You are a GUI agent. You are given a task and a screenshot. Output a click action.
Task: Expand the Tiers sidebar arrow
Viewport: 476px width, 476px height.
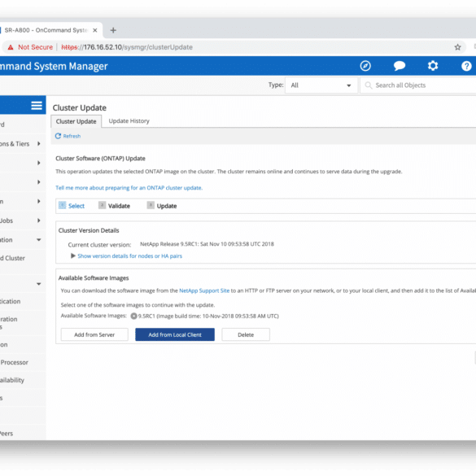pyautogui.click(x=38, y=143)
